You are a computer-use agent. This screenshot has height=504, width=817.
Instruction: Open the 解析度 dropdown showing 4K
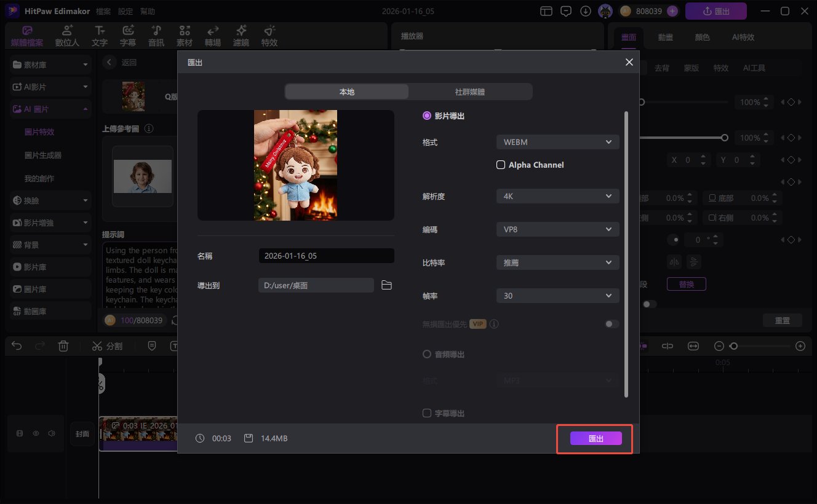tap(557, 195)
